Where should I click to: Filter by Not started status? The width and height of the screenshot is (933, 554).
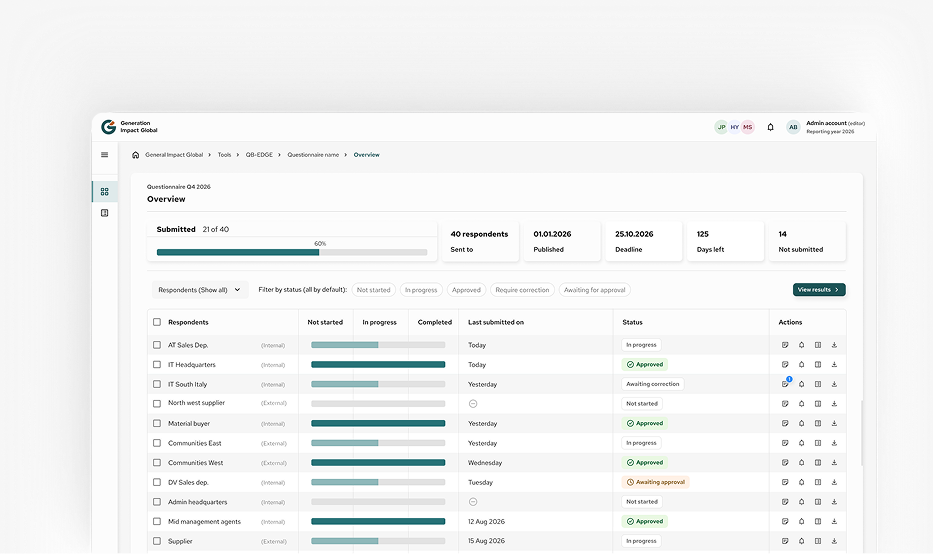point(374,290)
